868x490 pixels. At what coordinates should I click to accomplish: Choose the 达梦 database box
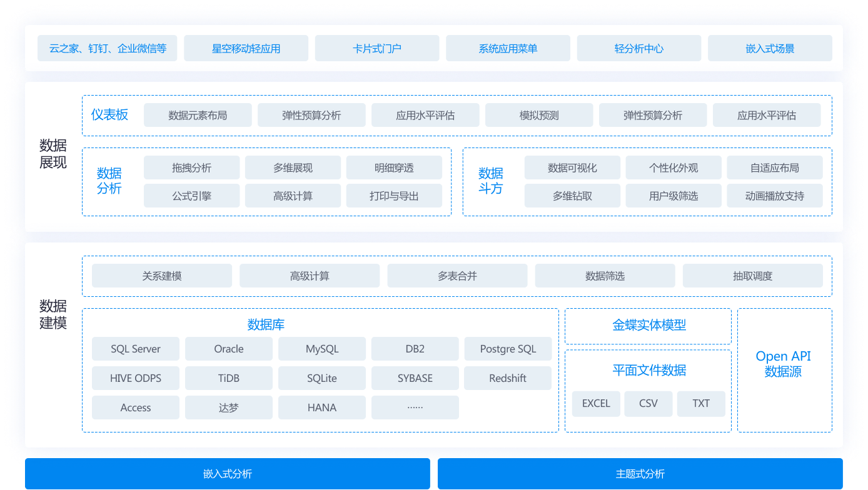tap(229, 407)
